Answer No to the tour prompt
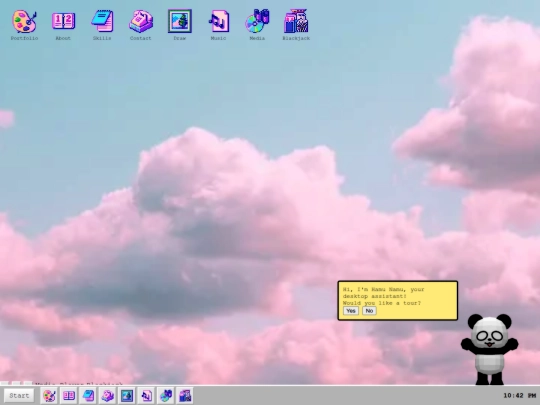 point(369,311)
